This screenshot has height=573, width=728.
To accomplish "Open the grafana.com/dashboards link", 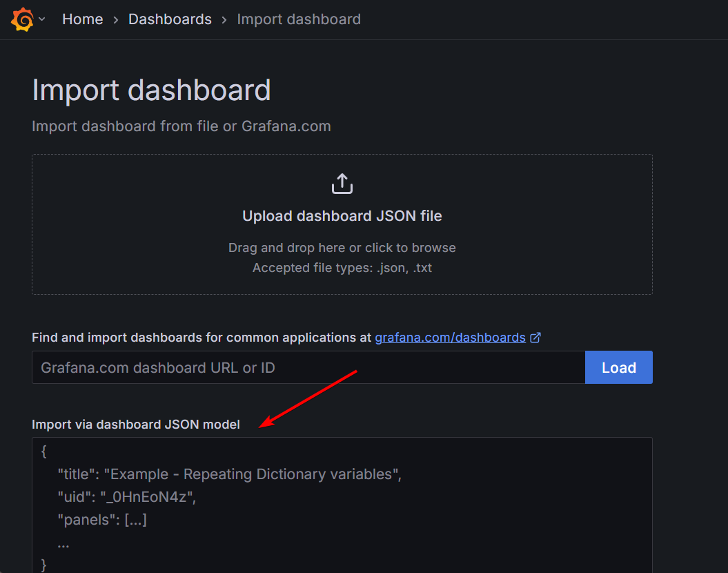I will pyautogui.click(x=450, y=338).
